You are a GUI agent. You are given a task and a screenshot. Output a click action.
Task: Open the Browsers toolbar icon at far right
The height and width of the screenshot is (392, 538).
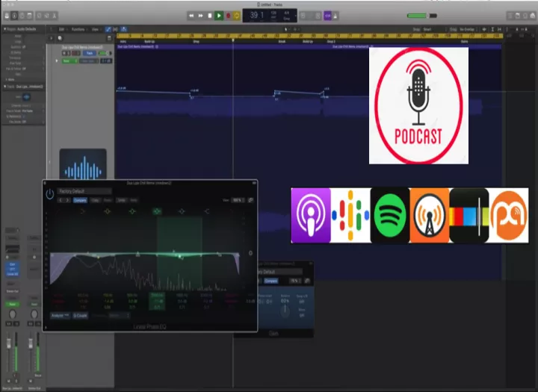coord(533,16)
